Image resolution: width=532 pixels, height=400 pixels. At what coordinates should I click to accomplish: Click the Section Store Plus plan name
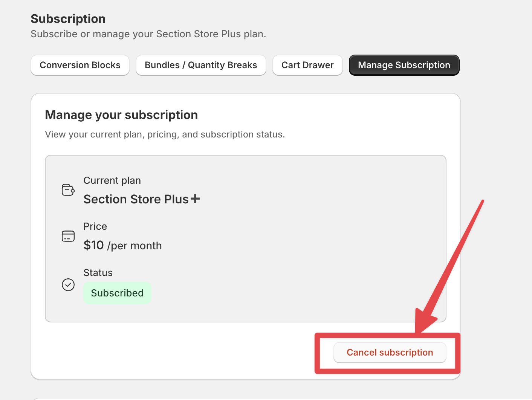pos(136,199)
